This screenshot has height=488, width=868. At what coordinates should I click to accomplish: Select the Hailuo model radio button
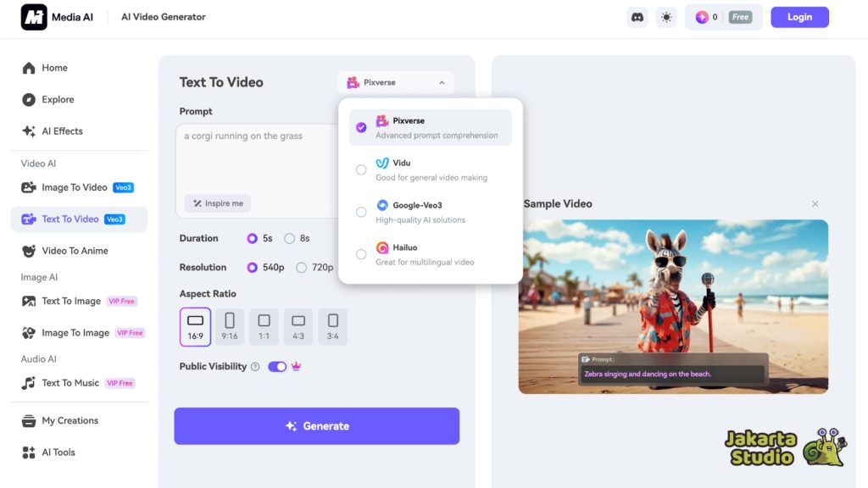(361, 254)
